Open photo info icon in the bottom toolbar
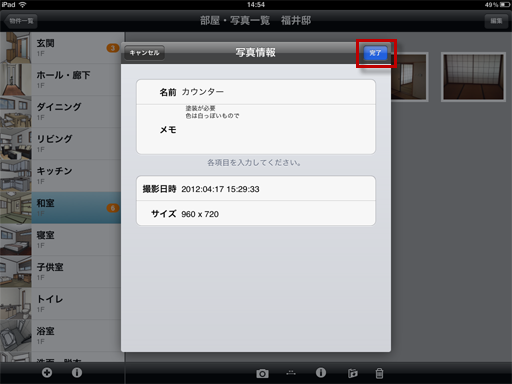 321,373
